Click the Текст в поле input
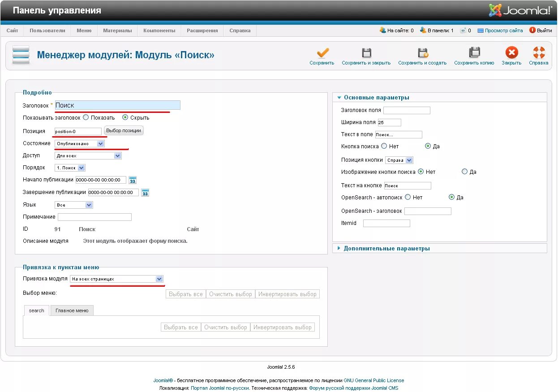Screen dimensions: 558x392 [x=399, y=134]
